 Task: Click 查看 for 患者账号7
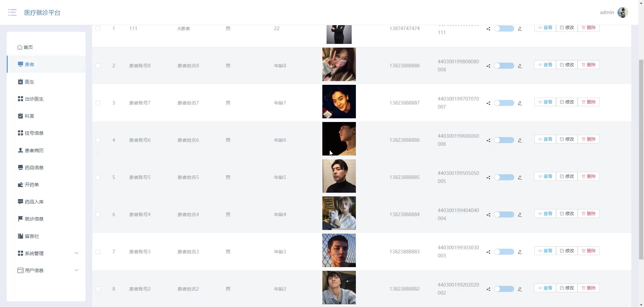545,102
